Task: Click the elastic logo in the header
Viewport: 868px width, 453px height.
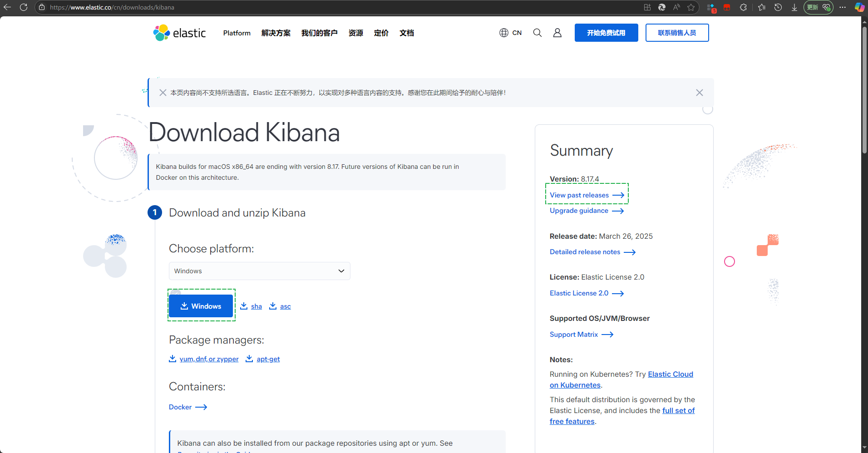Action: (x=180, y=33)
